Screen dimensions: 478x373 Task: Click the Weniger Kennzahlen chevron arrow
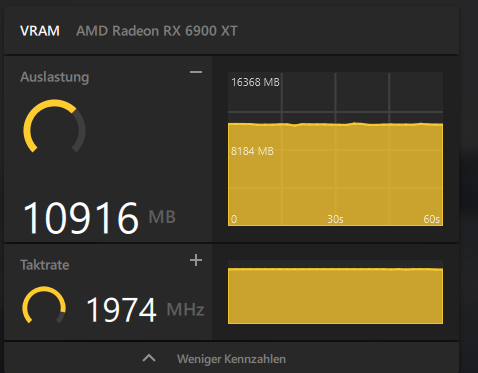pyautogui.click(x=149, y=358)
